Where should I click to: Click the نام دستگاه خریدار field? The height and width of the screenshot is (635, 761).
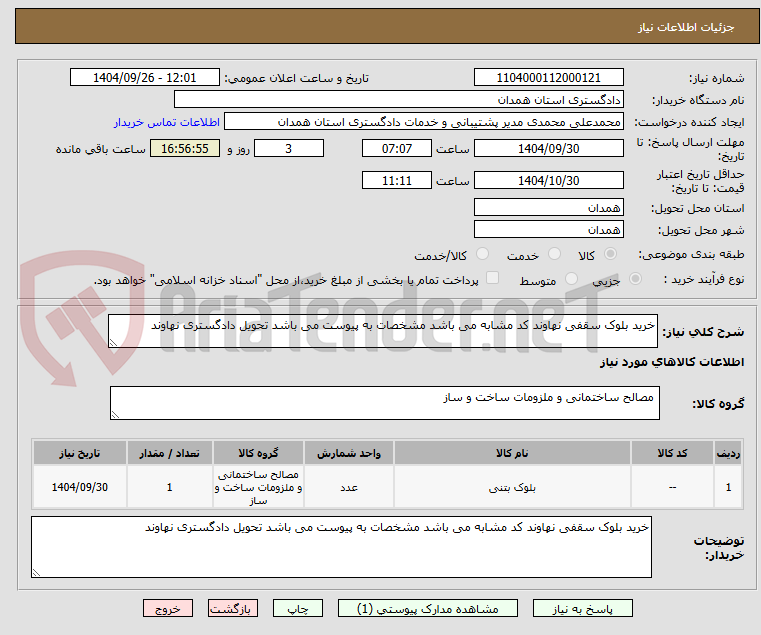[398, 100]
